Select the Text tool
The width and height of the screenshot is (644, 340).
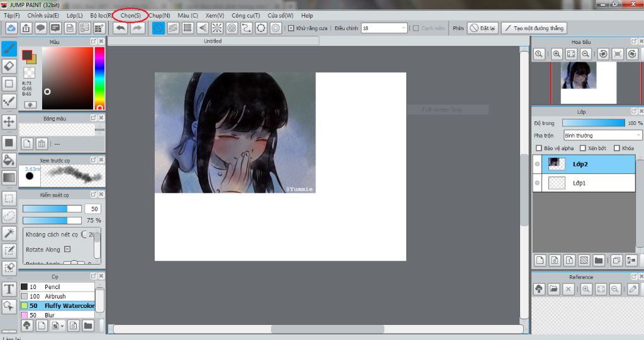(x=9, y=288)
